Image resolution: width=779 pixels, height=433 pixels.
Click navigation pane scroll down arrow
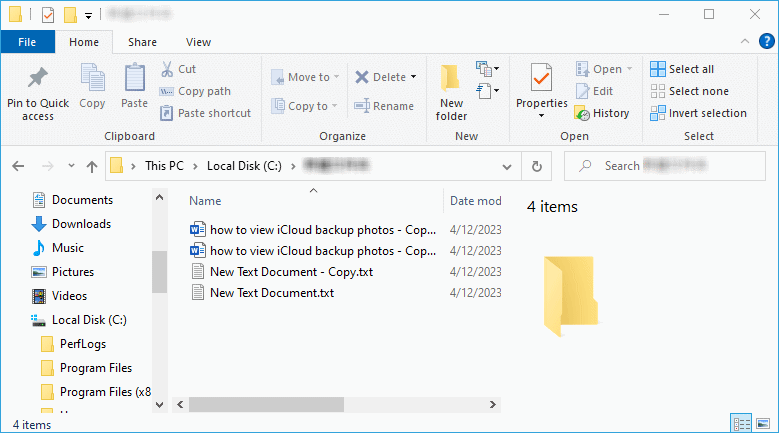point(159,405)
